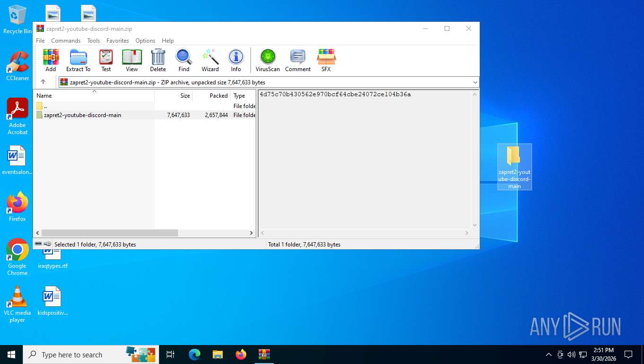Image resolution: width=644 pixels, height=364 pixels.
Task: Go up one folder level arrow
Action: point(43,82)
